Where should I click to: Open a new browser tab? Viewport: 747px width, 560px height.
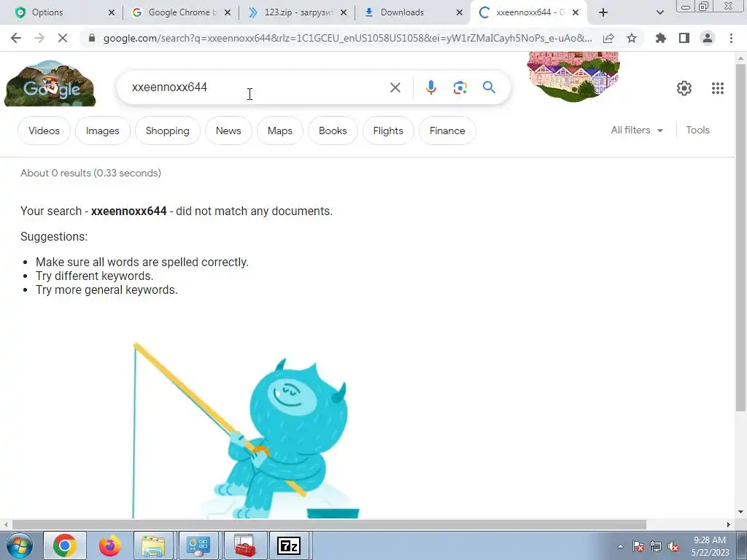[x=603, y=12]
